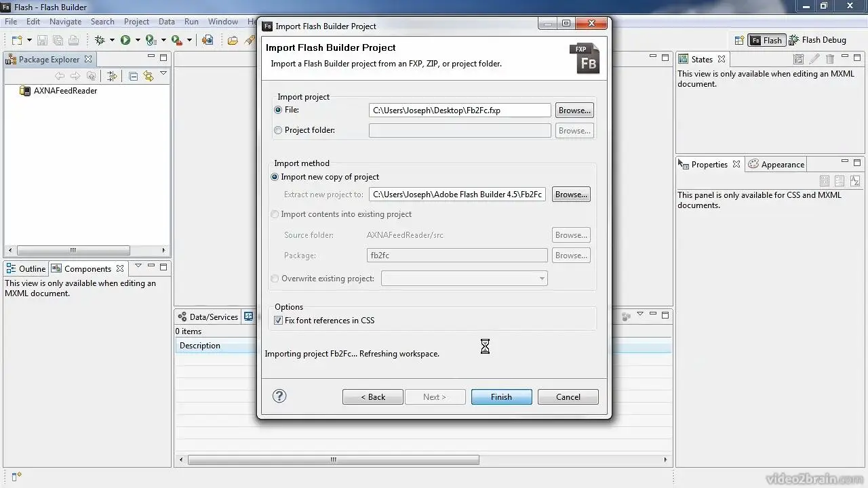
Task: Open the Profile dropdown arrow
Action: click(x=163, y=41)
